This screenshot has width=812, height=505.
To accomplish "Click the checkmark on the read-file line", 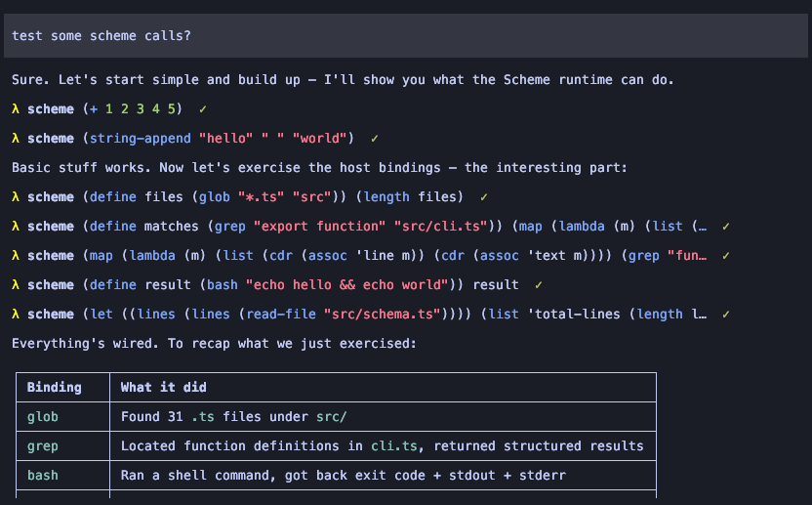I will 725,315.
